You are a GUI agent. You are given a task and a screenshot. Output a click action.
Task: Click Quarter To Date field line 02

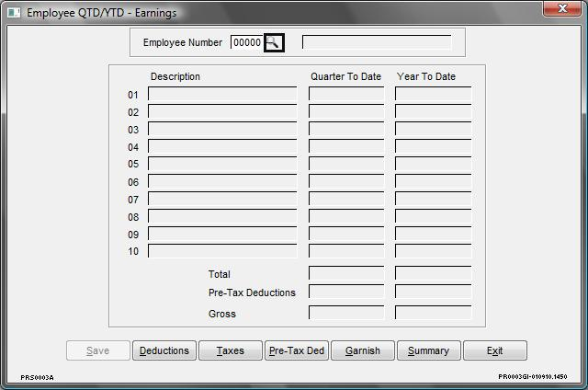pyautogui.click(x=346, y=111)
